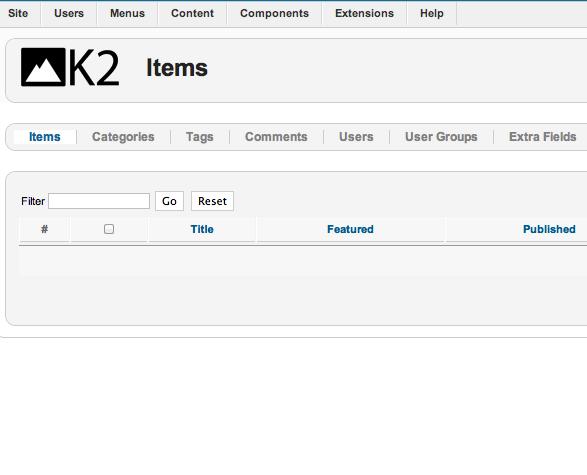
Task: Expand the Menus dropdown menu
Action: (x=127, y=13)
